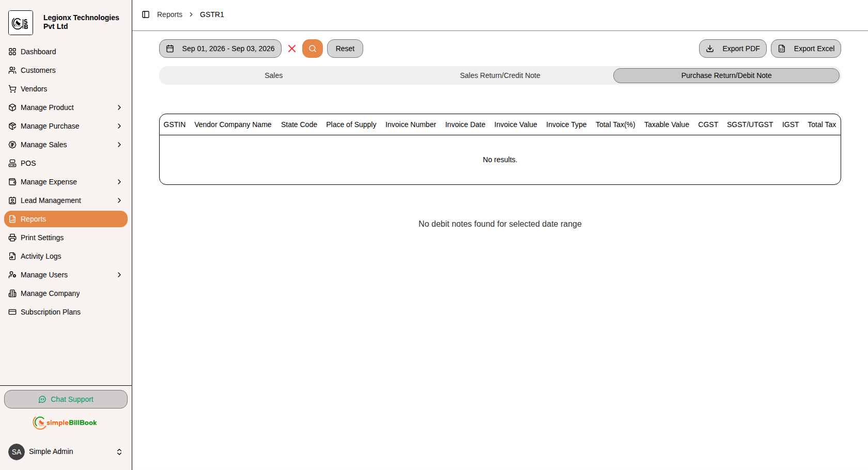868x470 pixels.
Task: Click the Reset button
Action: coord(345,49)
